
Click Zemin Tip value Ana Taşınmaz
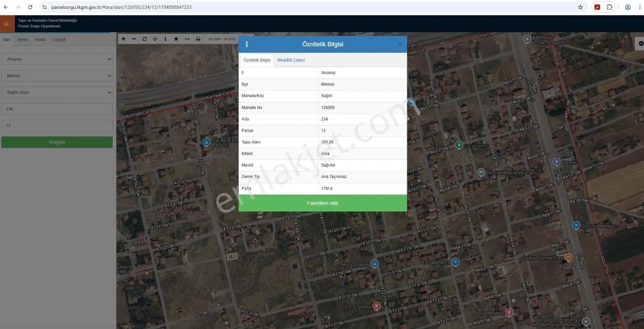tap(334, 176)
